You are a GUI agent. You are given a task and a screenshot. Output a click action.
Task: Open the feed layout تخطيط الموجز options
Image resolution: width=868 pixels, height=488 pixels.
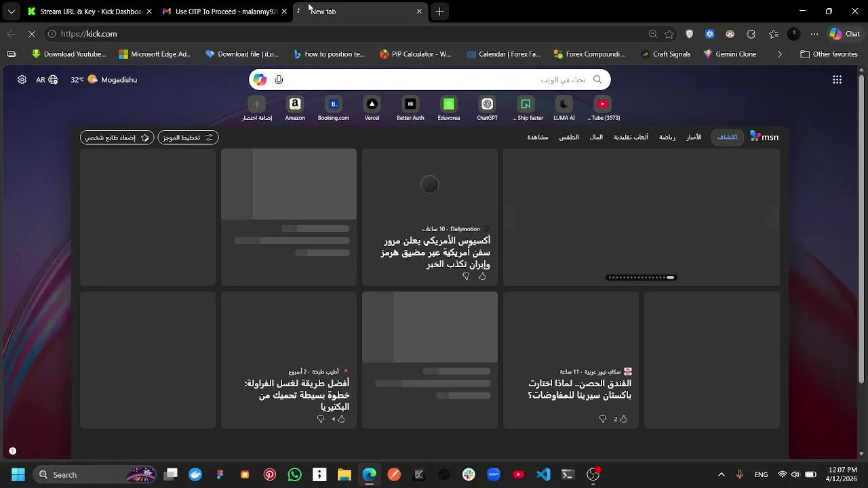point(188,138)
